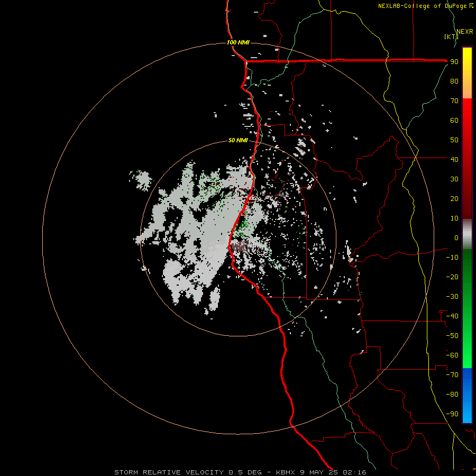
Task: Click the "100 NMI" range ring label
Action: coord(238,42)
